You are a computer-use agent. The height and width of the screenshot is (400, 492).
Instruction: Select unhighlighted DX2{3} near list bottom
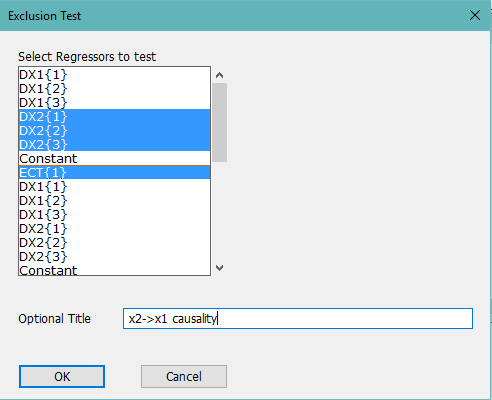point(114,256)
